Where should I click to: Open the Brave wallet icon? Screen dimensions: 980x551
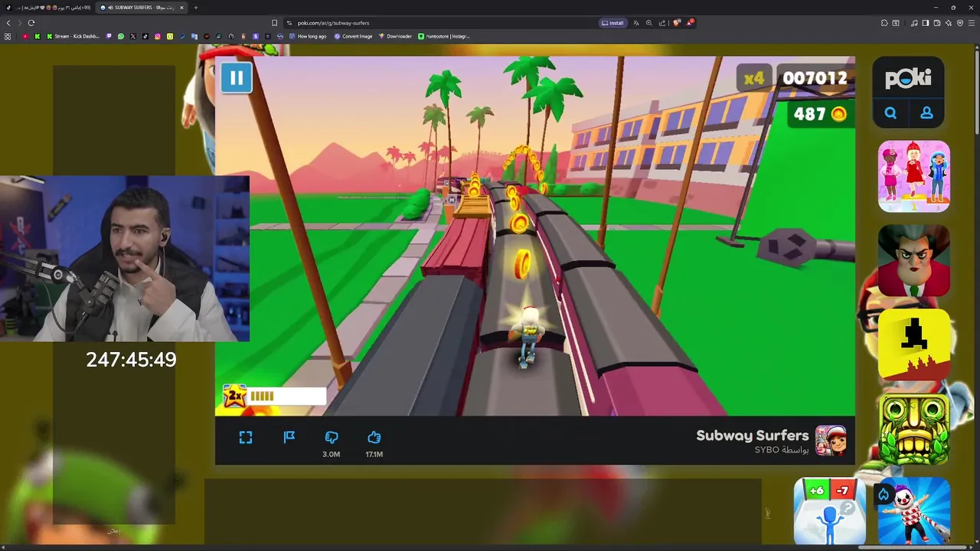point(937,23)
